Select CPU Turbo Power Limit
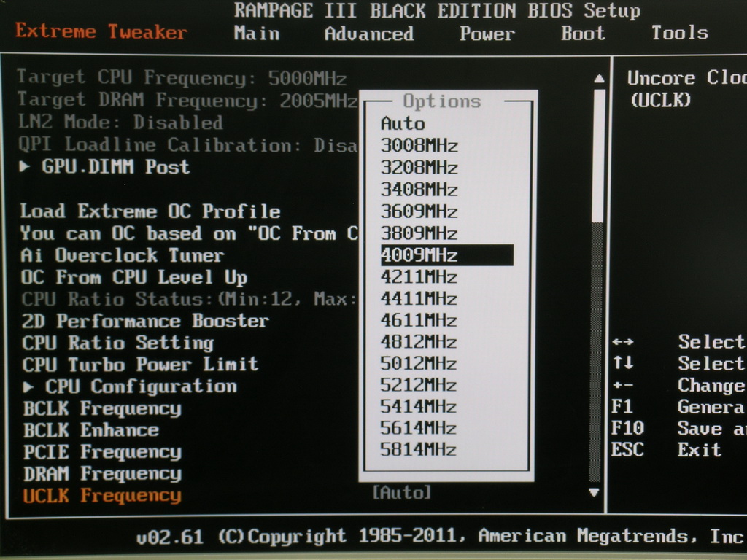This screenshot has height=560, width=747. click(140, 365)
